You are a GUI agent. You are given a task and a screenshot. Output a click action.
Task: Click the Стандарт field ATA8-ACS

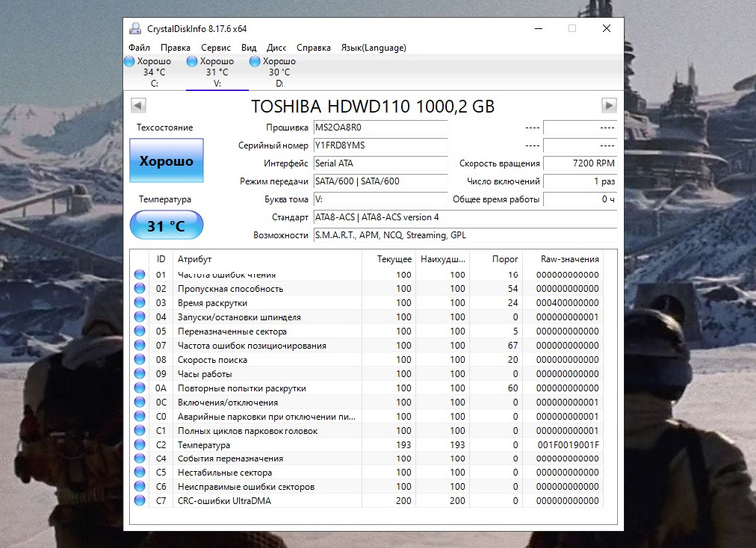[x=466, y=217]
